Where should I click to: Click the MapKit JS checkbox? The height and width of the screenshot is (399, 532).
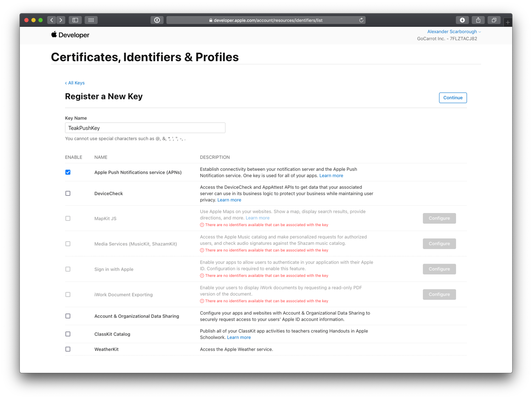tap(68, 218)
